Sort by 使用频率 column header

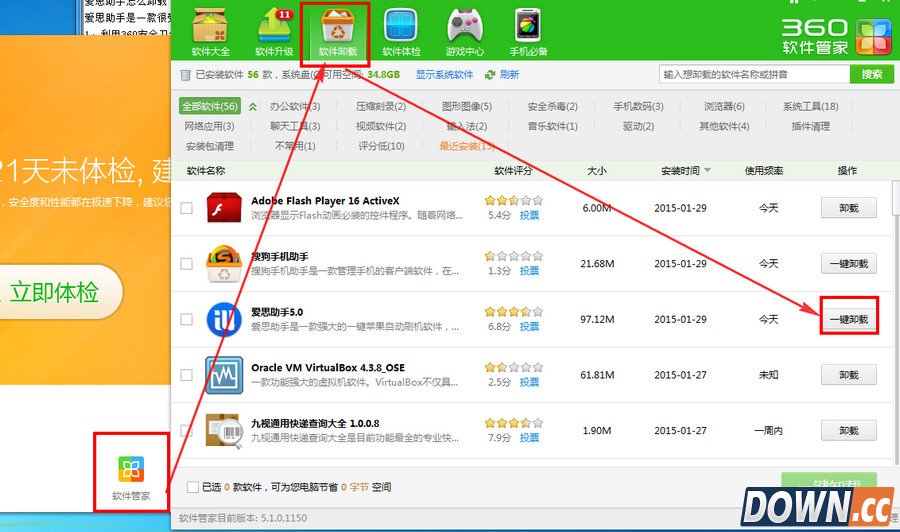[x=763, y=170]
